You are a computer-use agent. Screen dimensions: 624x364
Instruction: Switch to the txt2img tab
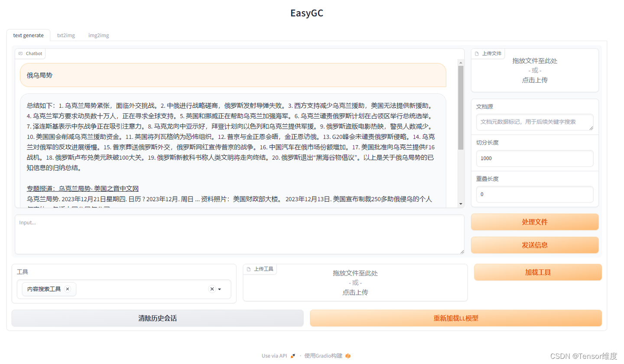[66, 35]
